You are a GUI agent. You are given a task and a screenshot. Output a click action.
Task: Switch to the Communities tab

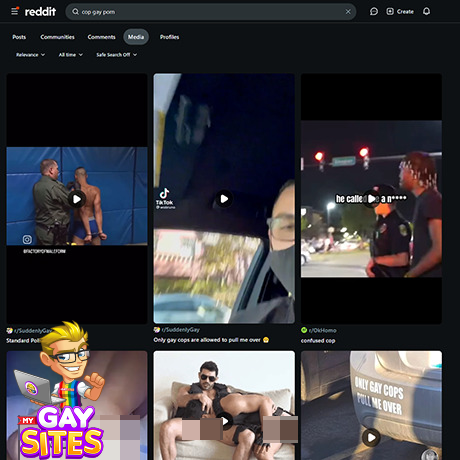pyautogui.click(x=57, y=37)
